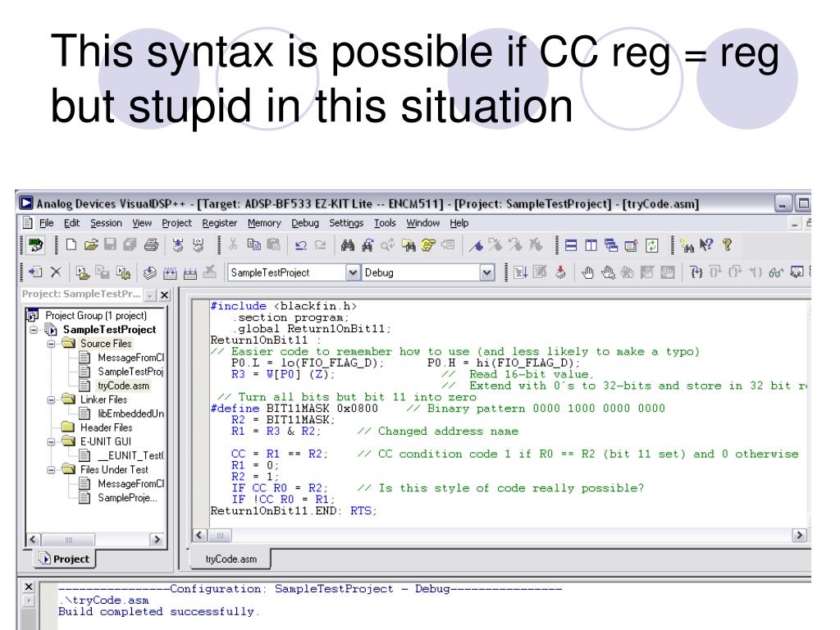Open the File menu
The height and width of the screenshot is (630, 840).
click(x=47, y=223)
